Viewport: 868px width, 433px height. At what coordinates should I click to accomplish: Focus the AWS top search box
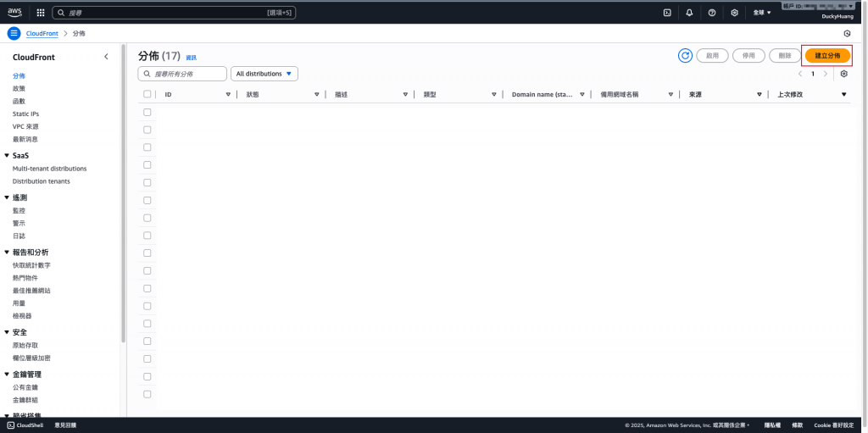pos(174,13)
